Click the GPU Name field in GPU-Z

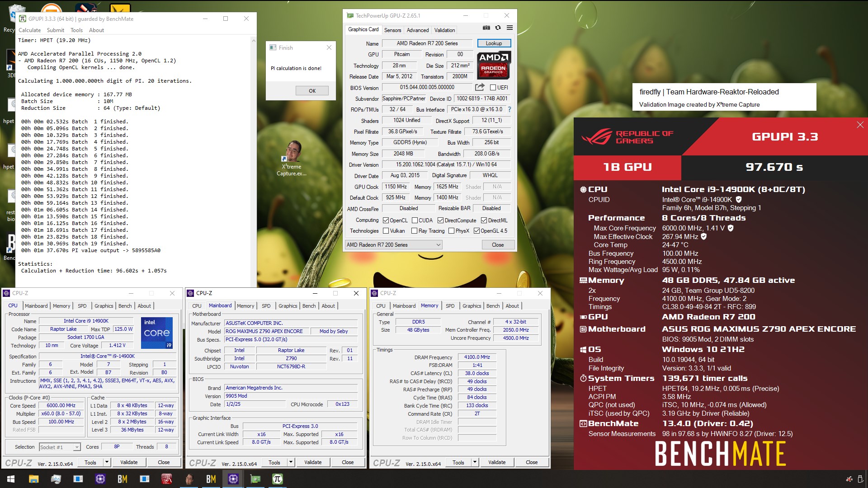point(427,43)
